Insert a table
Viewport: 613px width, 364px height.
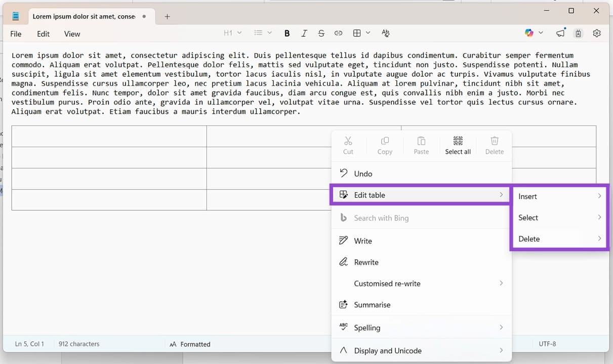pos(356,33)
